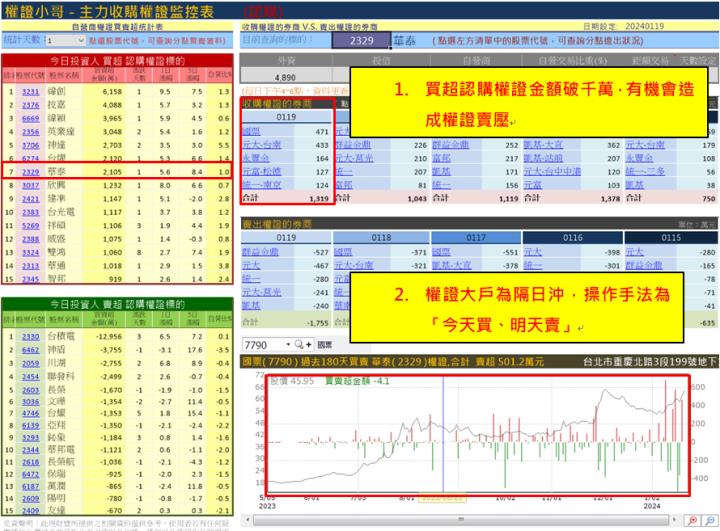The width and height of the screenshot is (720, 531).
Task: Open stock code 3706 link
Action: point(31,145)
